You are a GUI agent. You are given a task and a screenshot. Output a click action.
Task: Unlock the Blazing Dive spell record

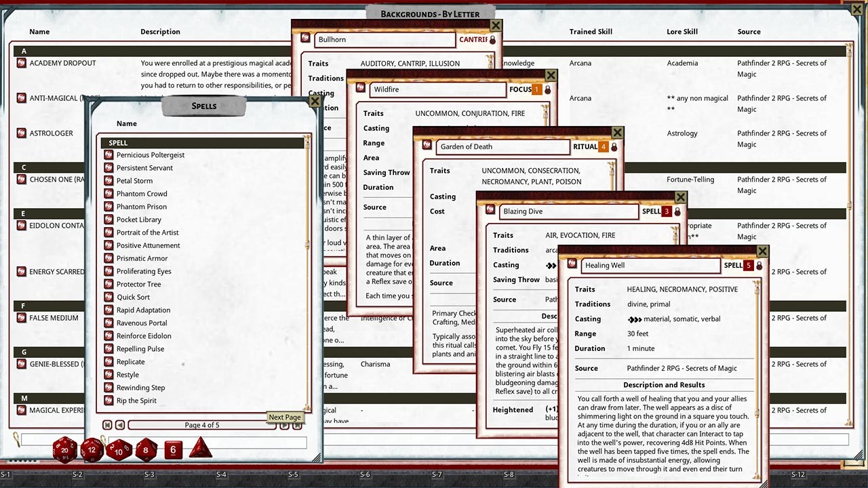tap(677, 211)
